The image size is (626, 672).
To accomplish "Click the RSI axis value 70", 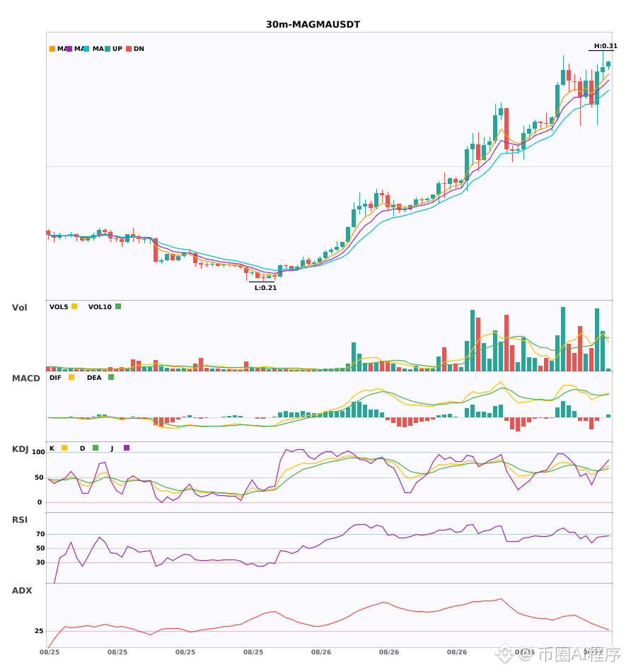I will [x=40, y=534].
